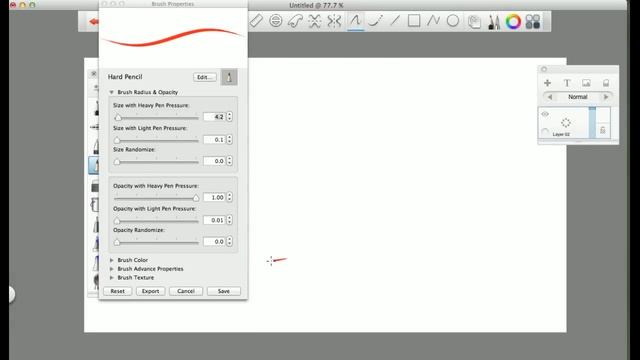The height and width of the screenshot is (360, 640).
Task: Add an image layer in the layer panel
Action: [587, 83]
